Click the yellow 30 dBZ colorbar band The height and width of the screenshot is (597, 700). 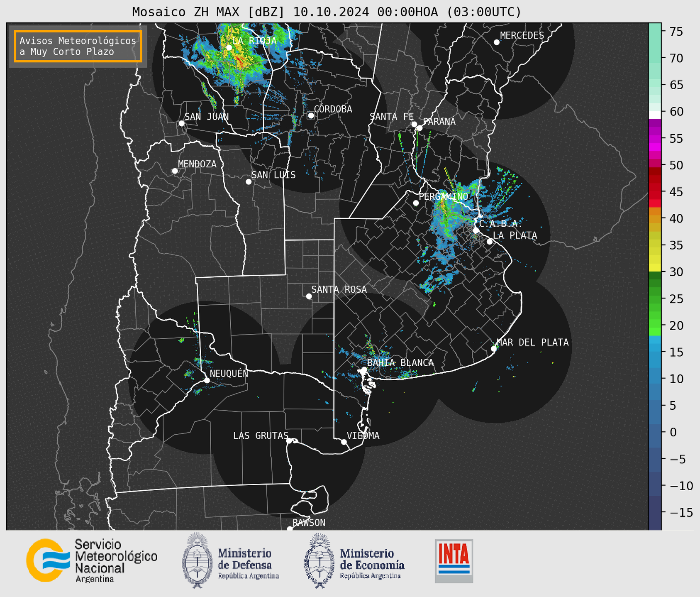pos(655,268)
